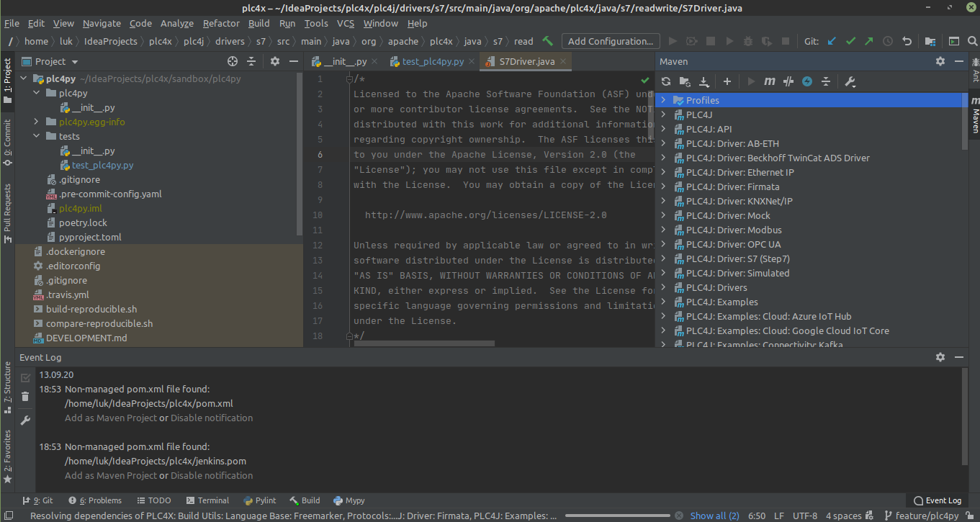Click Download Sources icon in Maven toolbar
The image size is (980, 522).
tap(704, 81)
